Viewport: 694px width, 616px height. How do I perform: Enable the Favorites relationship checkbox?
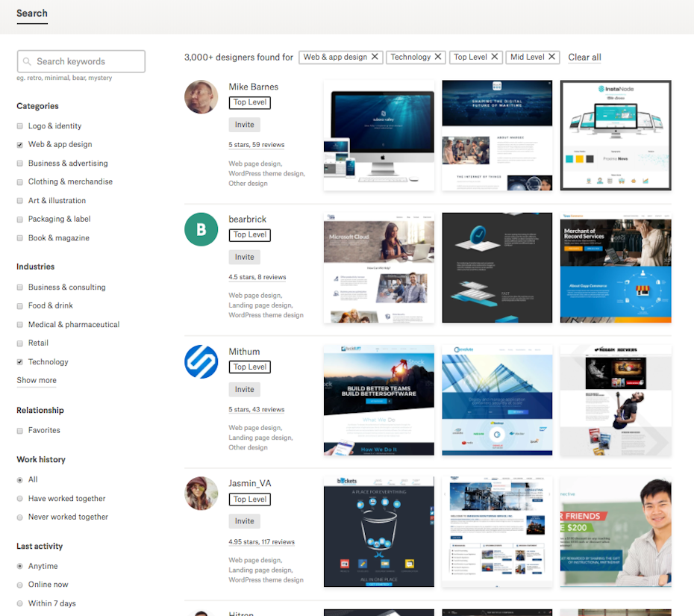[x=20, y=430]
